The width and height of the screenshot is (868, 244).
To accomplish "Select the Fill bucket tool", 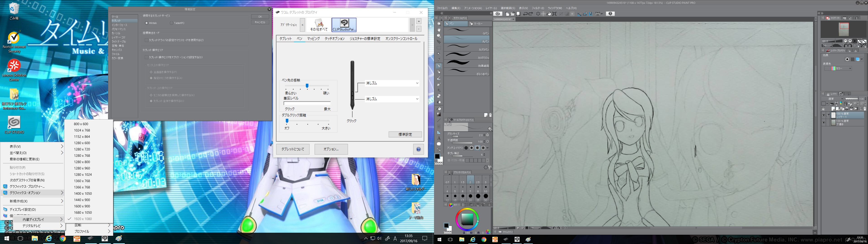I will pos(439,109).
